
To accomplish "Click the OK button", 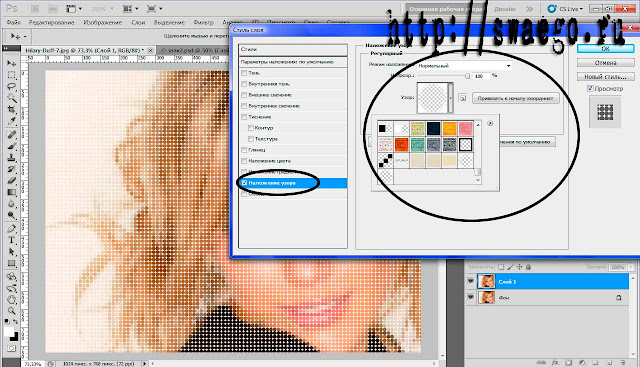I will pyautogui.click(x=606, y=49).
